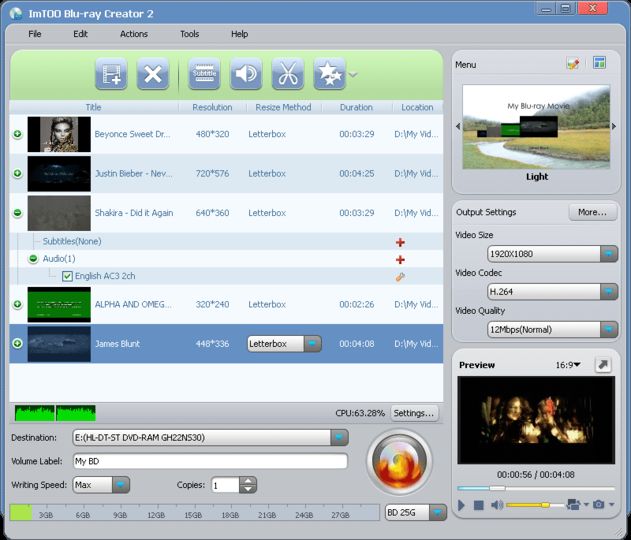Open the Writing Speed Max dropdown
Image resolution: width=631 pixels, height=540 pixels.
pos(121,485)
